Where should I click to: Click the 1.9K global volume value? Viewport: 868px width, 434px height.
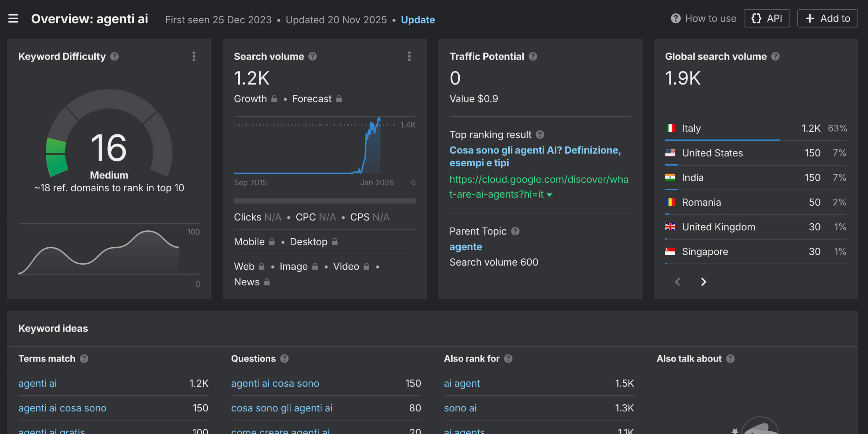tap(683, 78)
